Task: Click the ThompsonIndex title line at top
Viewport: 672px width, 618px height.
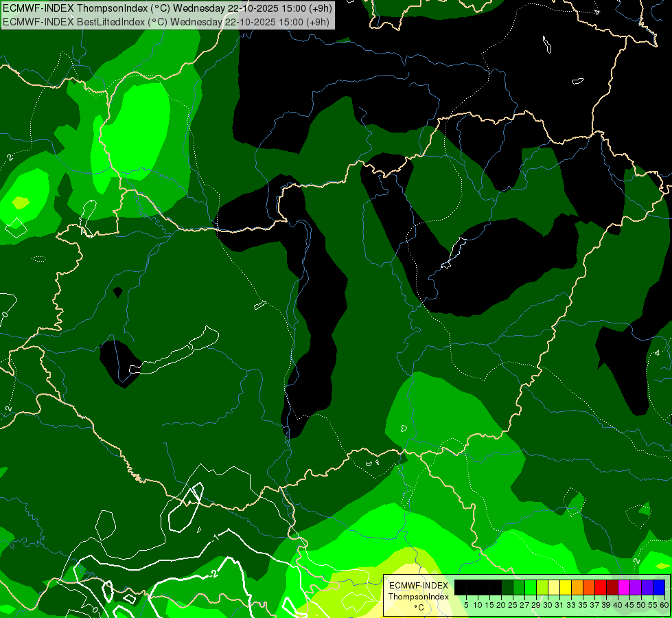Action: (x=167, y=8)
